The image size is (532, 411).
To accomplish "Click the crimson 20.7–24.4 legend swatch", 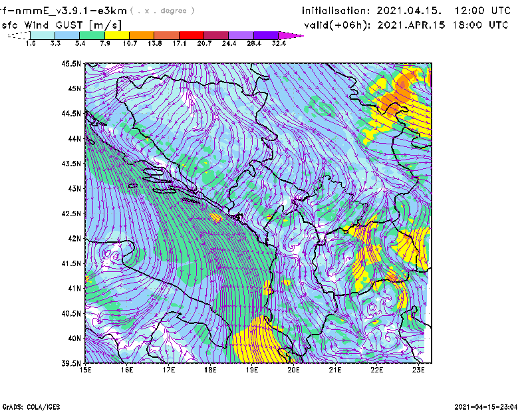I will pyautogui.click(x=216, y=35).
